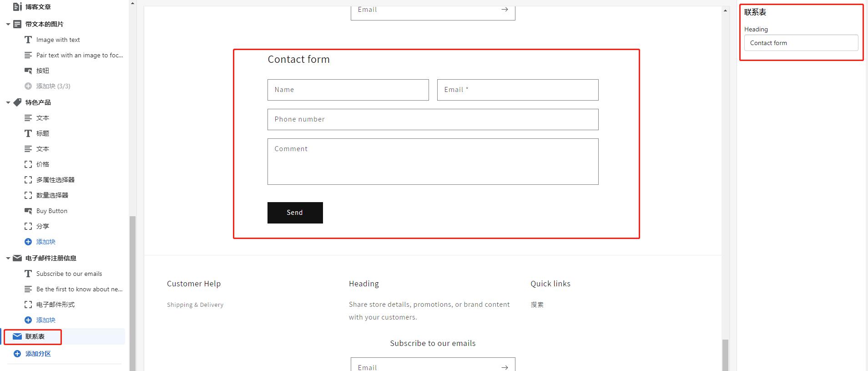Select the 数量选择器 block

click(52, 195)
